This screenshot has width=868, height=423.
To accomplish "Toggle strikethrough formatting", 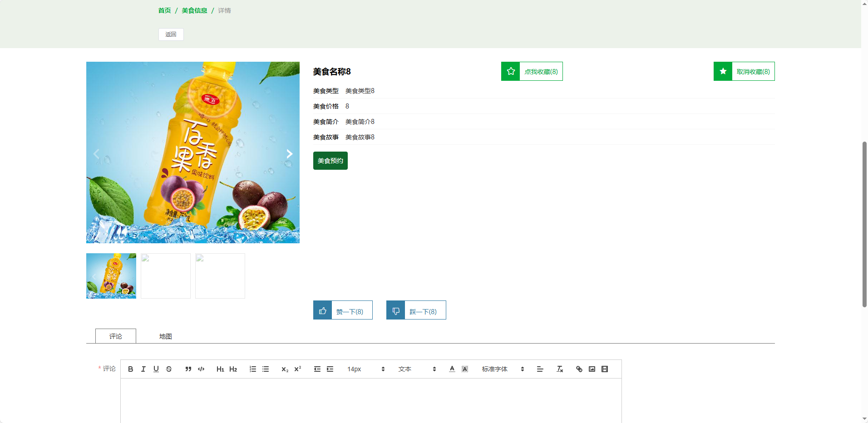I will [169, 369].
